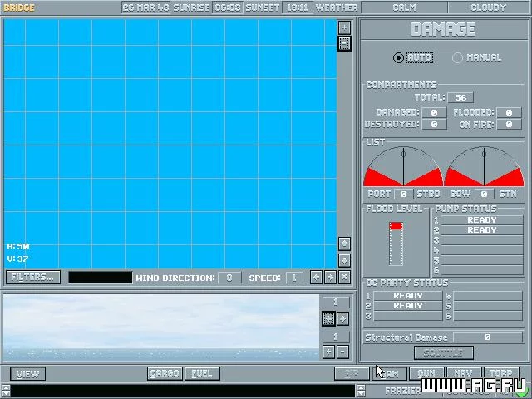This screenshot has width=532, height=399.
Task: Pan the map up with the up arrow
Action: pyautogui.click(x=344, y=244)
